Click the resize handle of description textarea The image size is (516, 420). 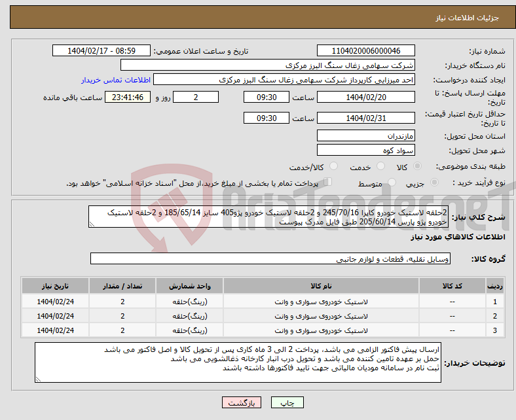[92, 224]
